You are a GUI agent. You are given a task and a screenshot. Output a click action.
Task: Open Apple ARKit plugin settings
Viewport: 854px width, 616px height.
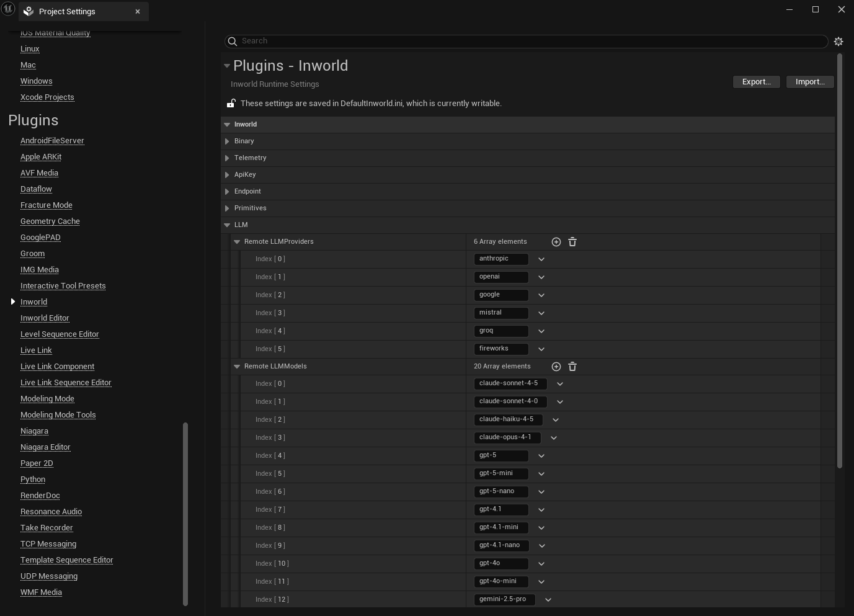pyautogui.click(x=41, y=157)
